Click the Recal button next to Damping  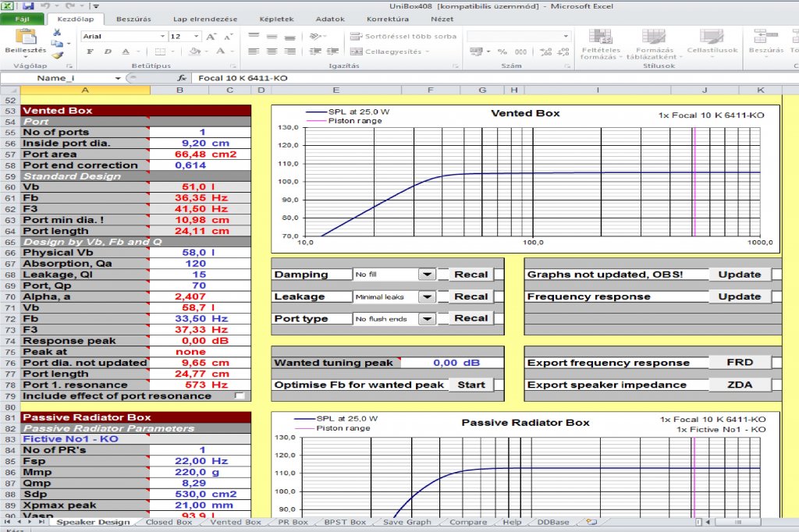[x=471, y=274]
